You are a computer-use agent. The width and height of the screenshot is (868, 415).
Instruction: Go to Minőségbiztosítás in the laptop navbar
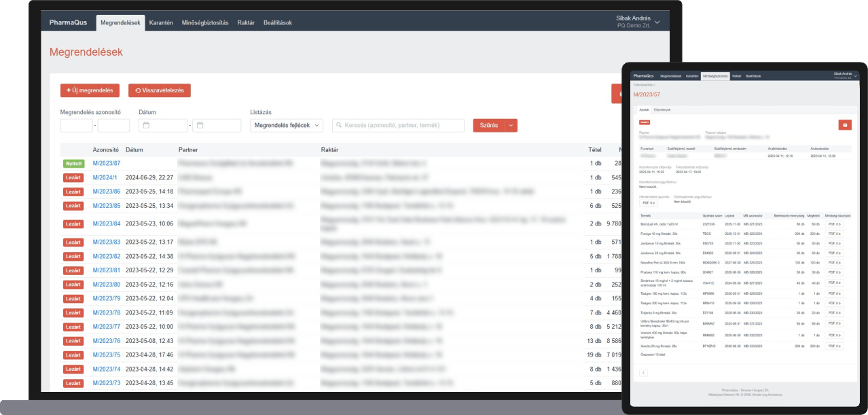(205, 22)
